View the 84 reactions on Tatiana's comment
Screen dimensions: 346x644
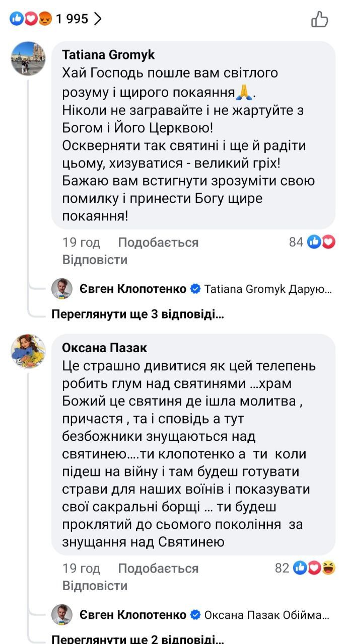coord(312,243)
